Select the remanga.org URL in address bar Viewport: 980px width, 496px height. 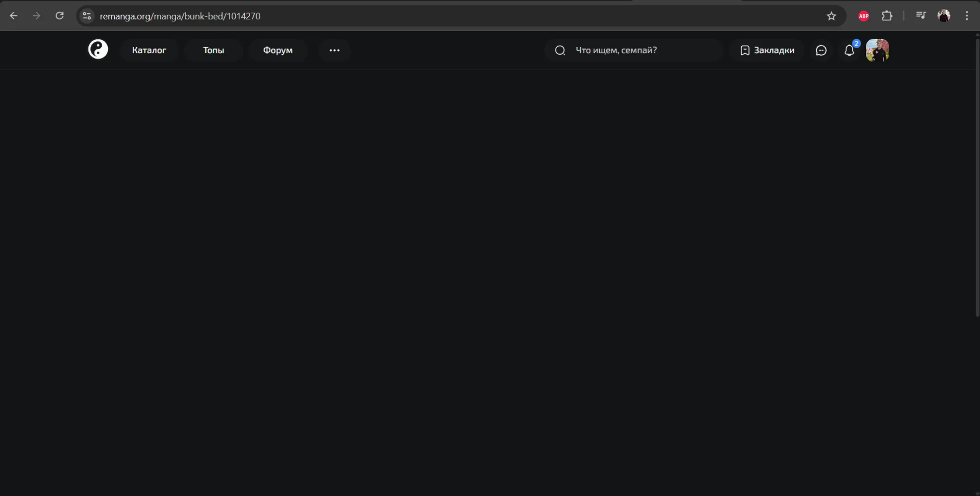point(180,16)
